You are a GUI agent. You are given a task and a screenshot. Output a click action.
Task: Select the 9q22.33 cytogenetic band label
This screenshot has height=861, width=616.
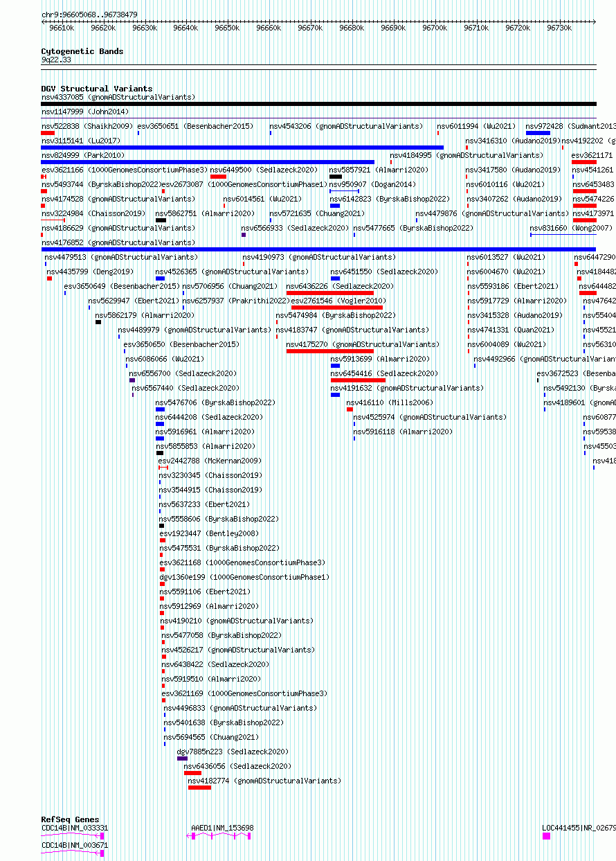(x=56, y=60)
